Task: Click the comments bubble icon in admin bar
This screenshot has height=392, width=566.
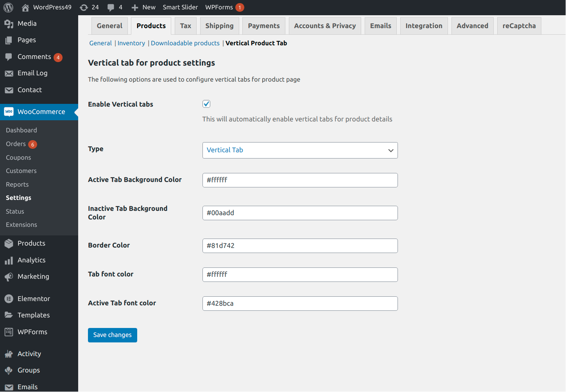Action: [x=111, y=7]
